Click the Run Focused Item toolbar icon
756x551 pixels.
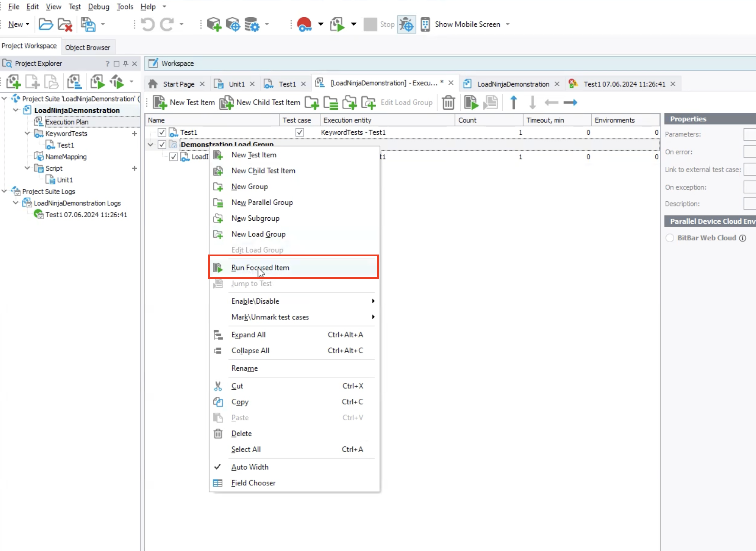pyautogui.click(x=471, y=102)
